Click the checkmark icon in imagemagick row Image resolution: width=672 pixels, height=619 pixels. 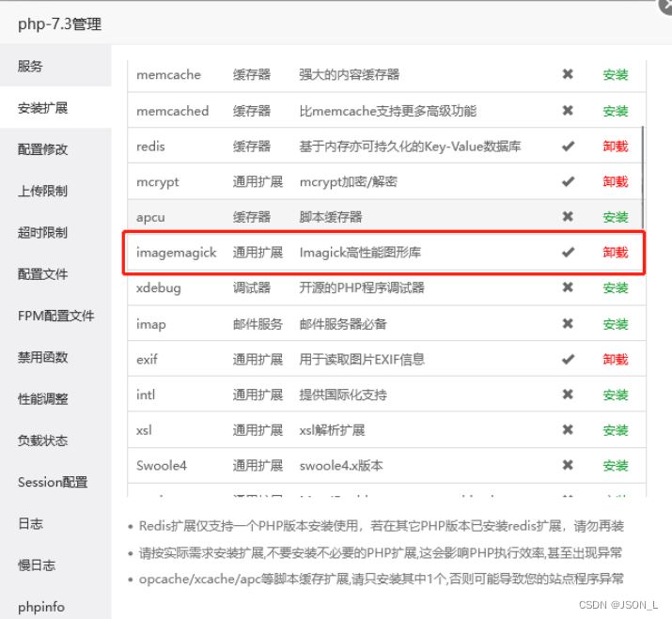tap(569, 253)
